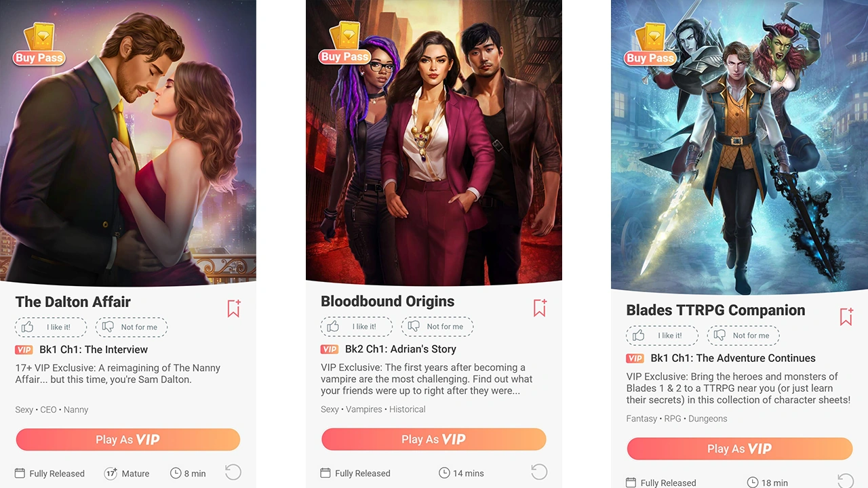868x488 pixels.
Task: Bookmark Blades TTRPG Companion story
Action: (x=846, y=316)
